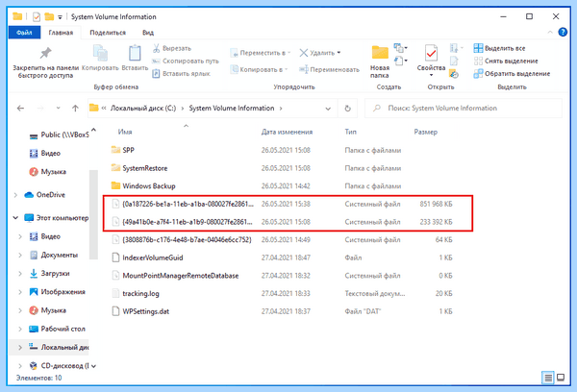Click the Свойства checkmark icon

click(431, 53)
